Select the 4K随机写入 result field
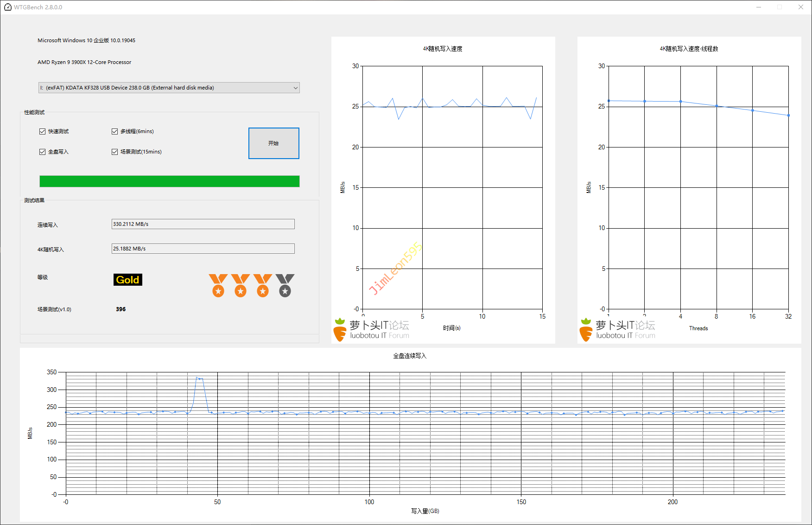The height and width of the screenshot is (525, 812). (203, 249)
